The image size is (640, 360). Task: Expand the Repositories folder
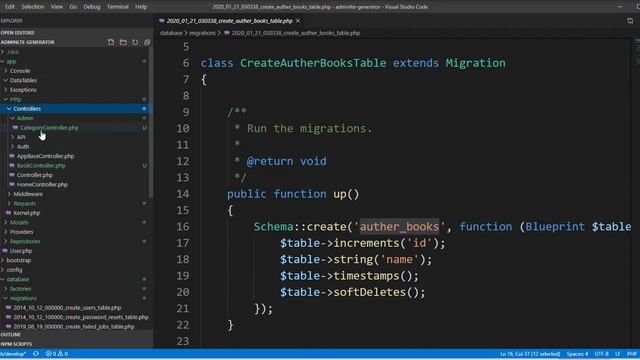[6, 241]
